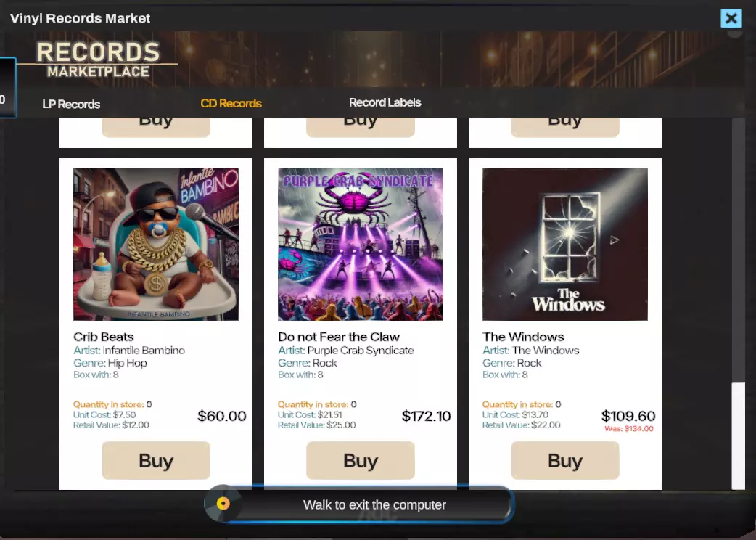
Task: Click the partially visible third-column Buy button
Action: click(x=564, y=127)
